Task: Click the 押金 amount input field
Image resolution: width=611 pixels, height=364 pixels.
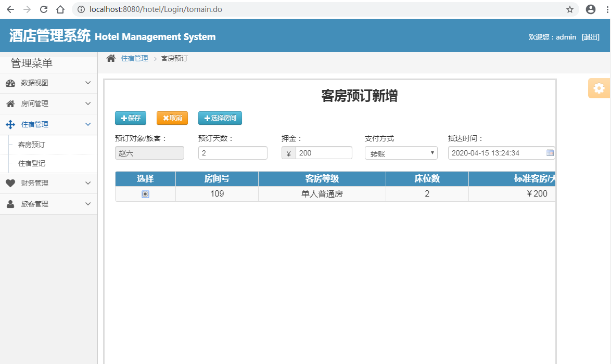Action: pos(324,153)
